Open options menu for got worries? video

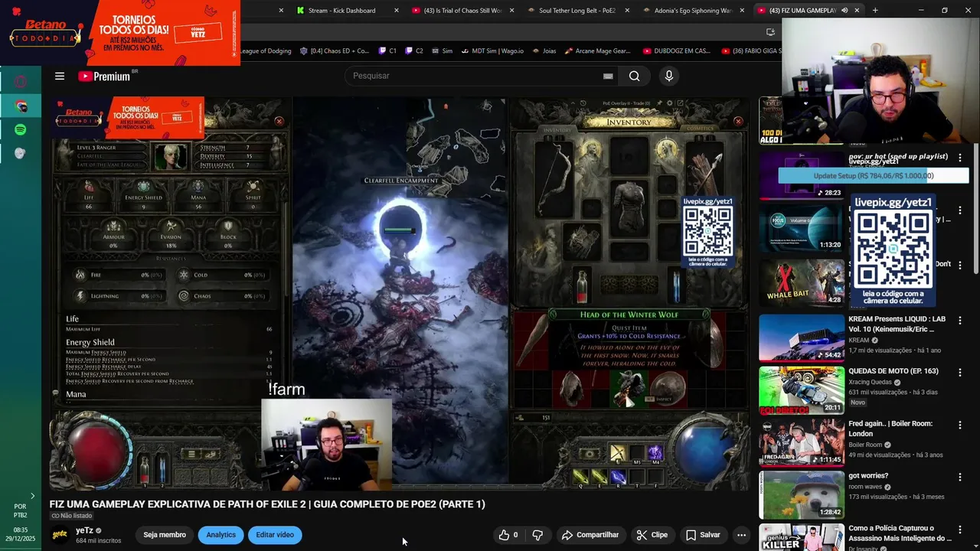coord(960,476)
